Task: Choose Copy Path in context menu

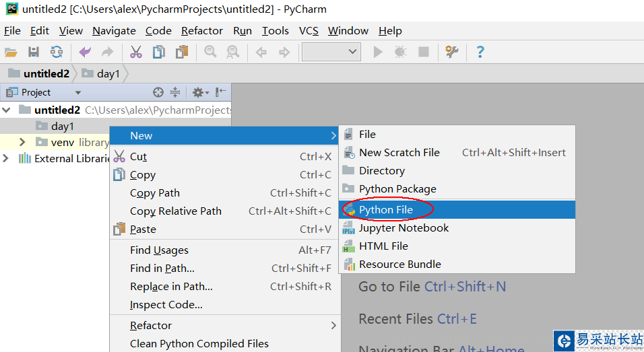Action: coord(155,193)
